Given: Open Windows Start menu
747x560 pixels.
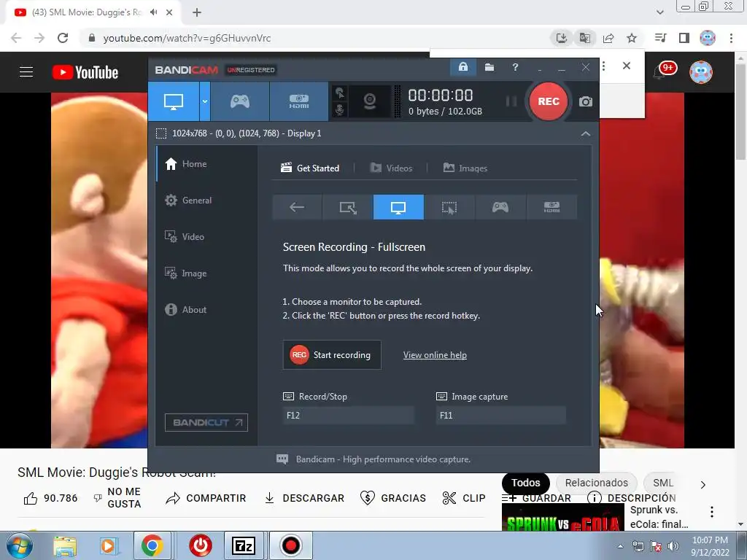Looking at the screenshot, I should 20,545.
